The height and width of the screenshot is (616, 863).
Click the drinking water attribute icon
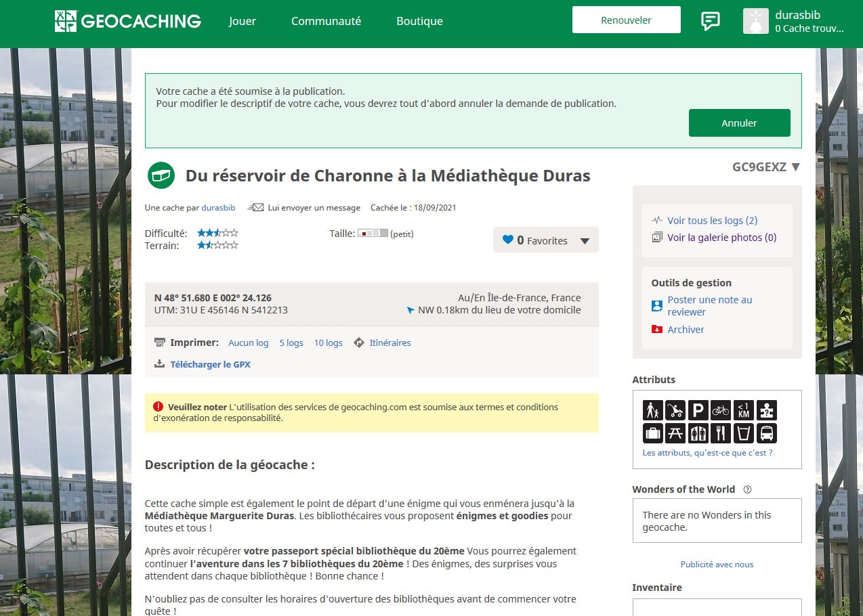point(744,433)
